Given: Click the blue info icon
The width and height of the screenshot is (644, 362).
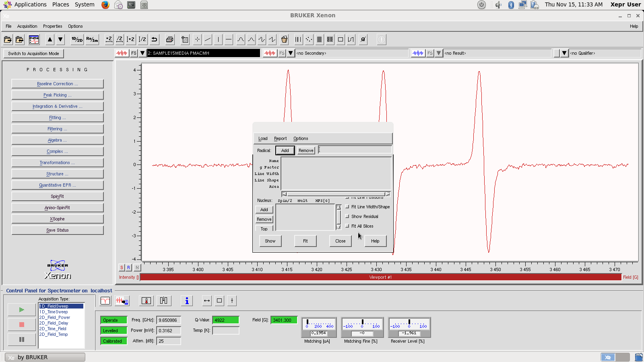Looking at the screenshot, I should tap(187, 301).
